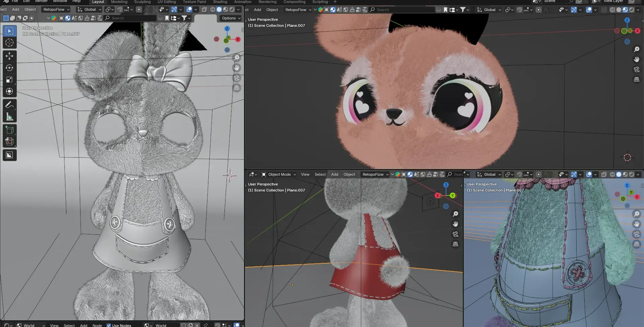Click the Search field in top-right viewport header
This screenshot has width=644, height=327.
point(402,10)
